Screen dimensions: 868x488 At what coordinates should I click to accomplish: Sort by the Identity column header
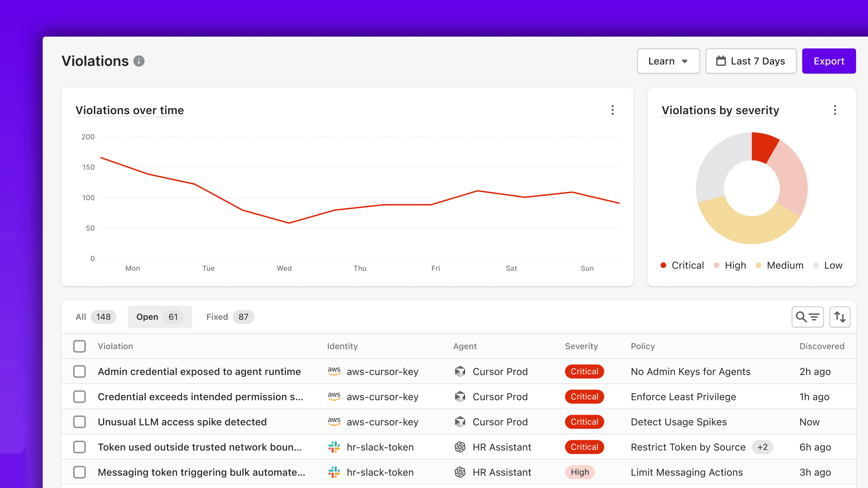[x=342, y=346]
